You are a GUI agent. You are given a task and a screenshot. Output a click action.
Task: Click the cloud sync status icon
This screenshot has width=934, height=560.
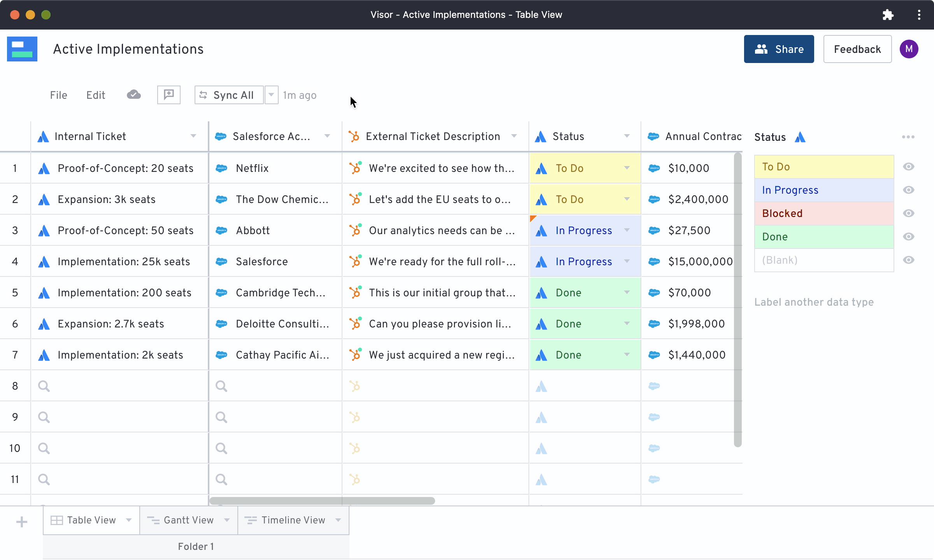(x=133, y=94)
